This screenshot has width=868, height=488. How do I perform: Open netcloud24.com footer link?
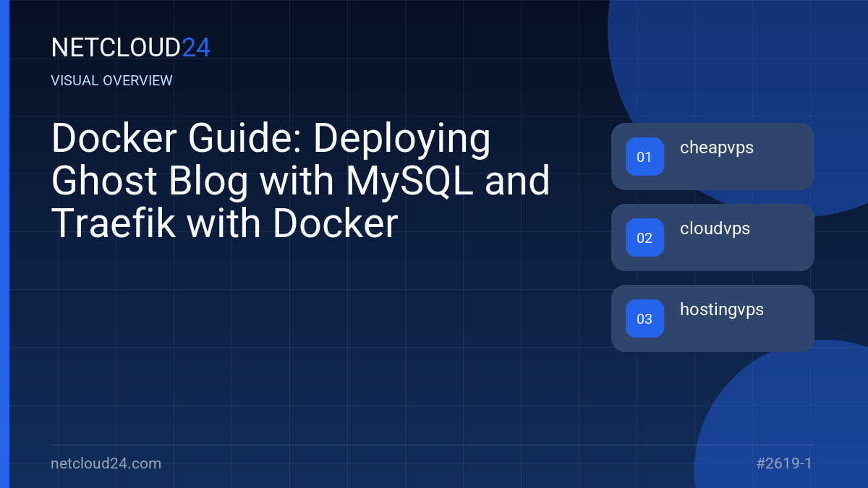coord(106,463)
